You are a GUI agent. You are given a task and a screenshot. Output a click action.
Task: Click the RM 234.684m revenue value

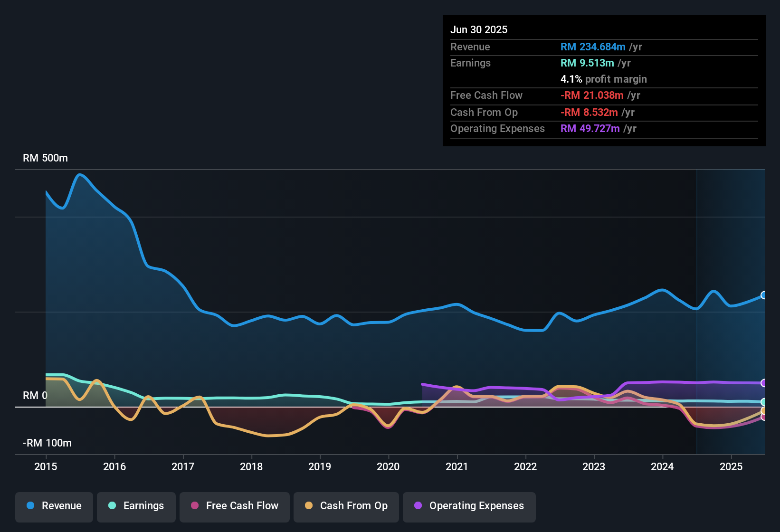[593, 47]
